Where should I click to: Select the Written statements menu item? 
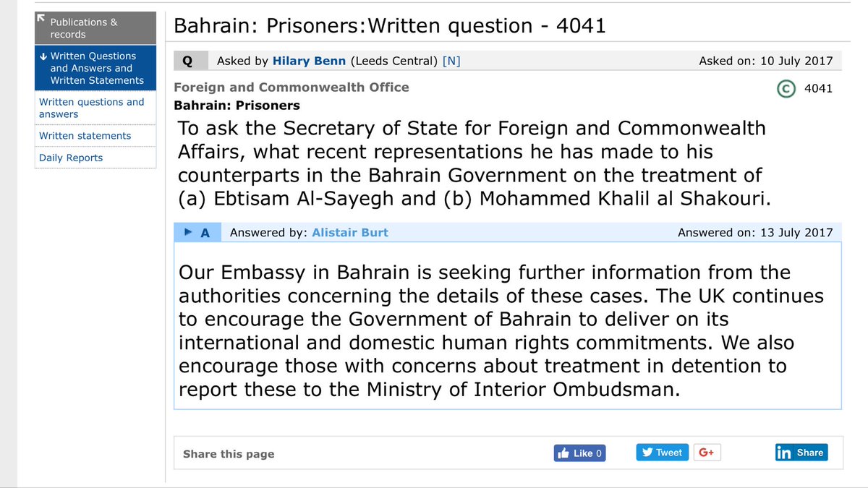point(85,136)
